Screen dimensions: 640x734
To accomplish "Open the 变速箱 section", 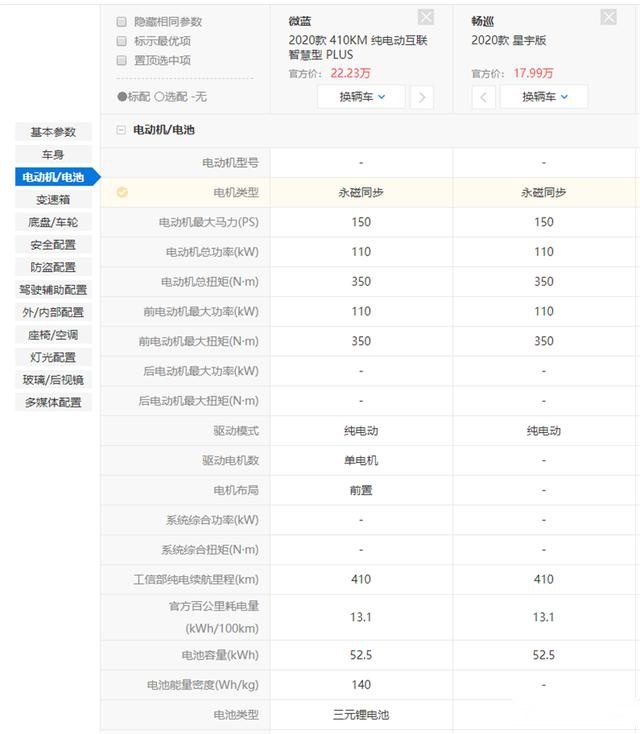I will pos(53,199).
